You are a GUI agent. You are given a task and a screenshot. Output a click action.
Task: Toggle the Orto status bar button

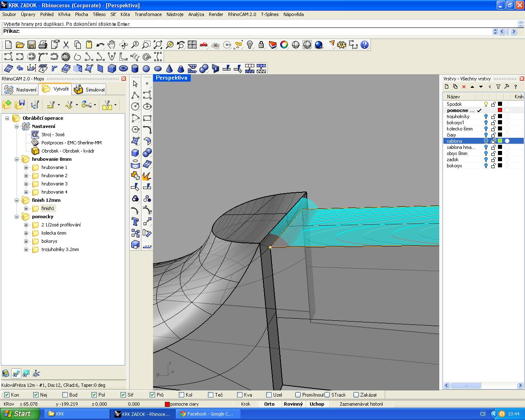point(269,404)
